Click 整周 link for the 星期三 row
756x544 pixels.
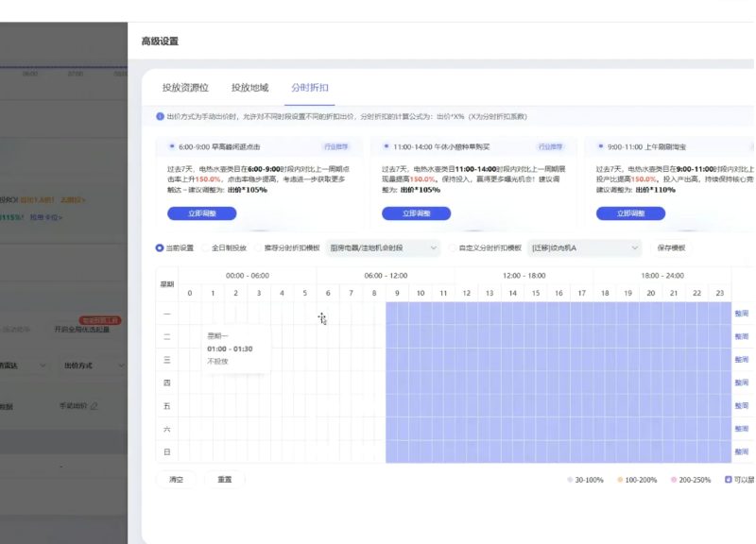[742, 360]
